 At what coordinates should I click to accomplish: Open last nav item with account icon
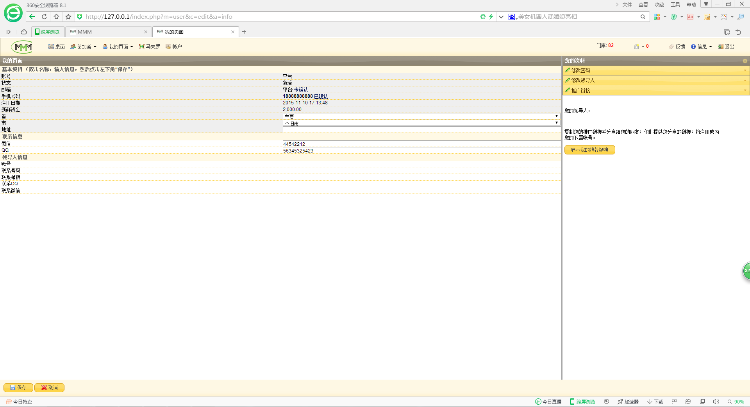pos(174,46)
